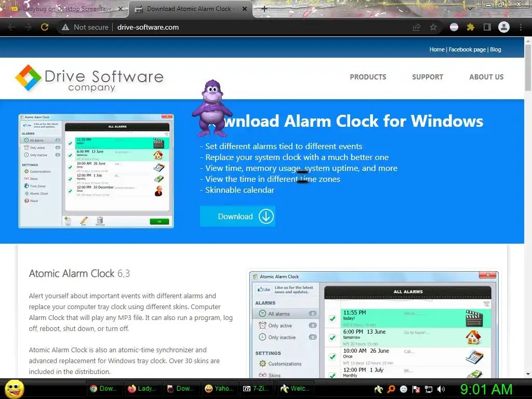Switch to the Ladybug on Desktop Screensaver tab

click(x=64, y=9)
